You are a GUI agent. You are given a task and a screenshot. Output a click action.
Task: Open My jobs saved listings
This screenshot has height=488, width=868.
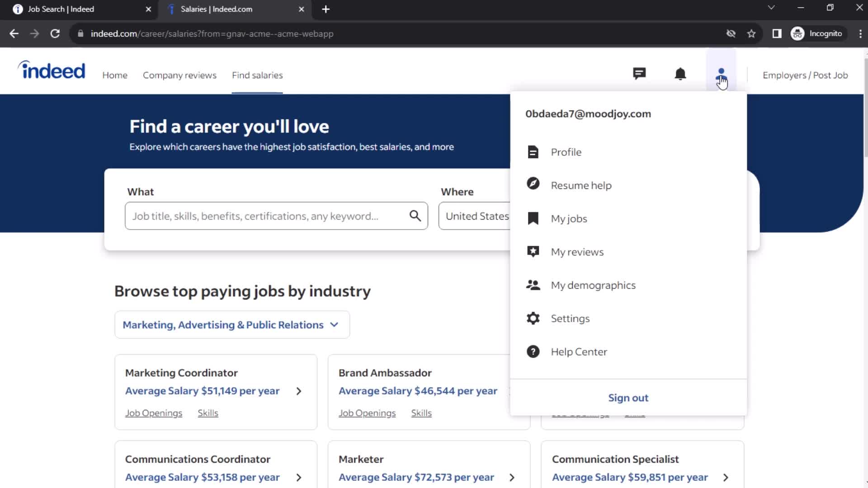coord(569,218)
